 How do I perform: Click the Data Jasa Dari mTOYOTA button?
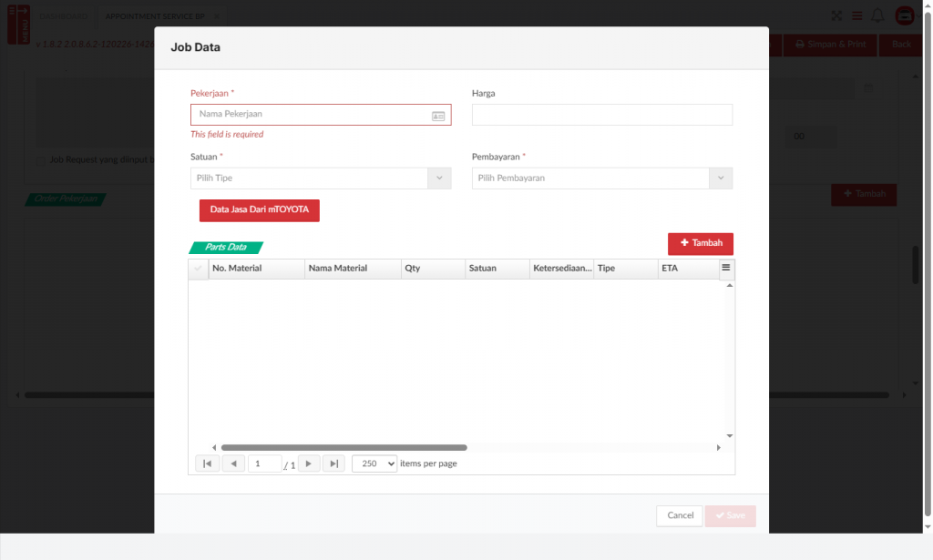[259, 210]
